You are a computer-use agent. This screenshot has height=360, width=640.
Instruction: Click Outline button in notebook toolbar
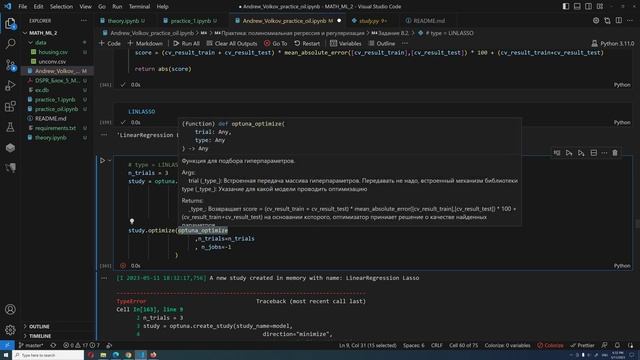[x=382, y=43]
